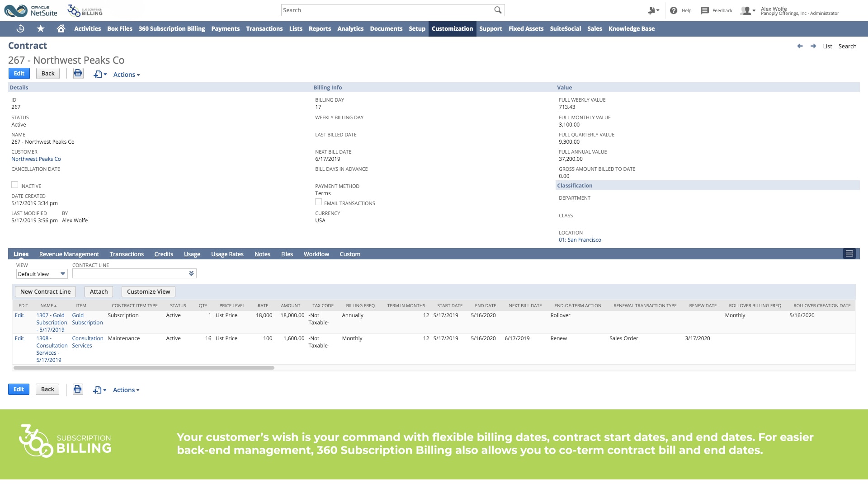Open the Recent Records clock icon

[20, 28]
